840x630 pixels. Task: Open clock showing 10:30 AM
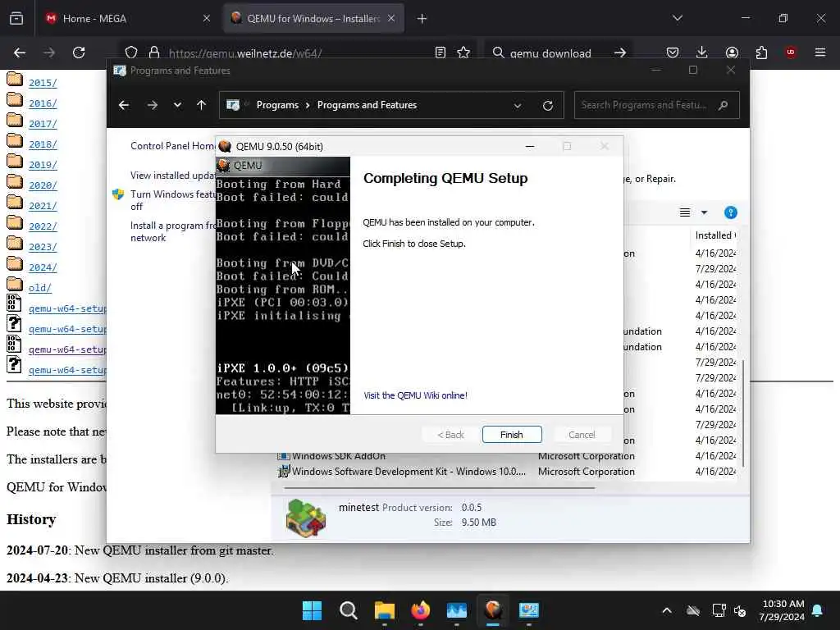[782, 610]
